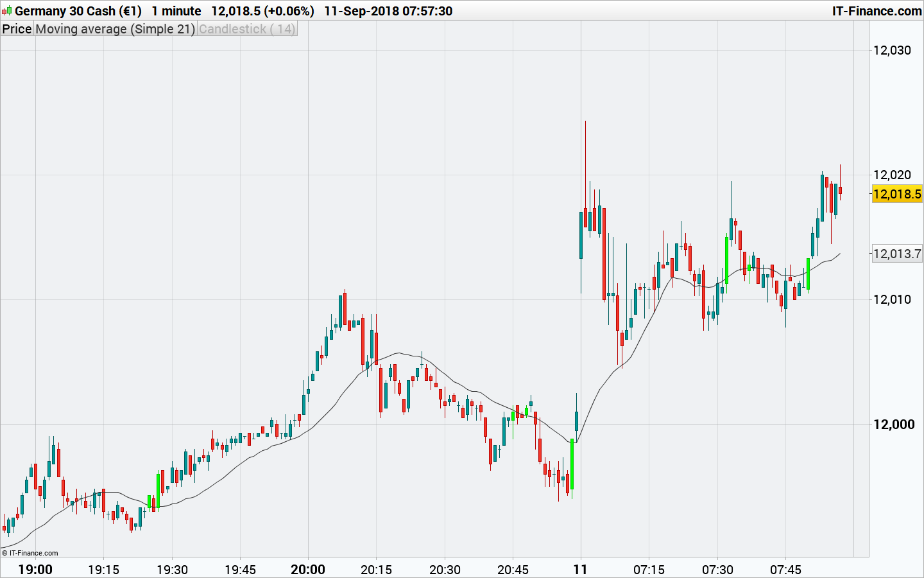The width and height of the screenshot is (924, 578).
Task: Click the 20:45 time axis label
Action: [513, 570]
